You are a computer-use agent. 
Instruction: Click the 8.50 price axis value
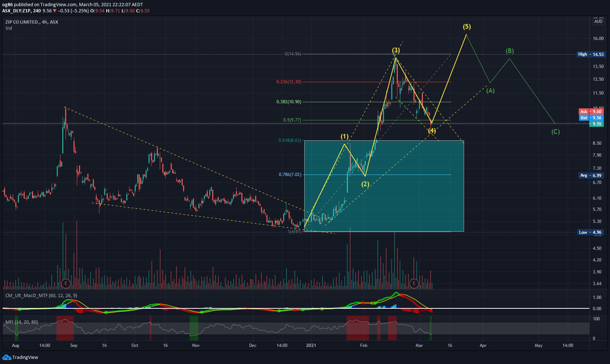coord(597,143)
